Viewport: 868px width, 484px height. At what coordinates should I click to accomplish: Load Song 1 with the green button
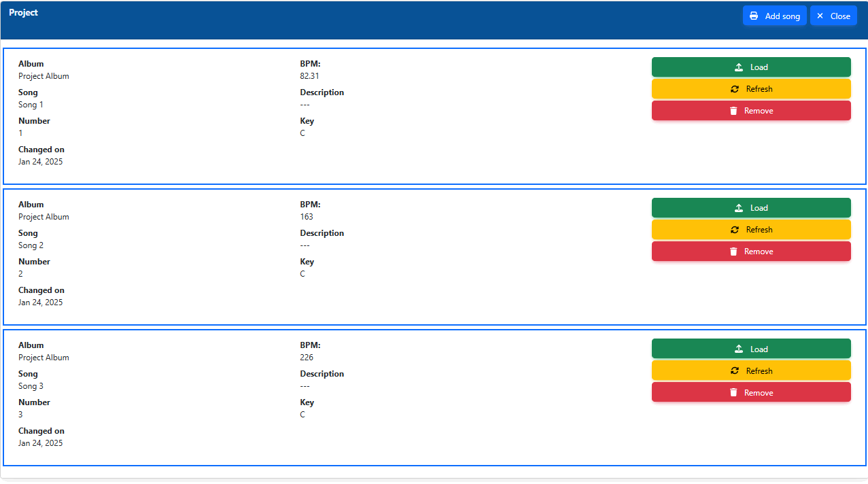[x=751, y=67]
